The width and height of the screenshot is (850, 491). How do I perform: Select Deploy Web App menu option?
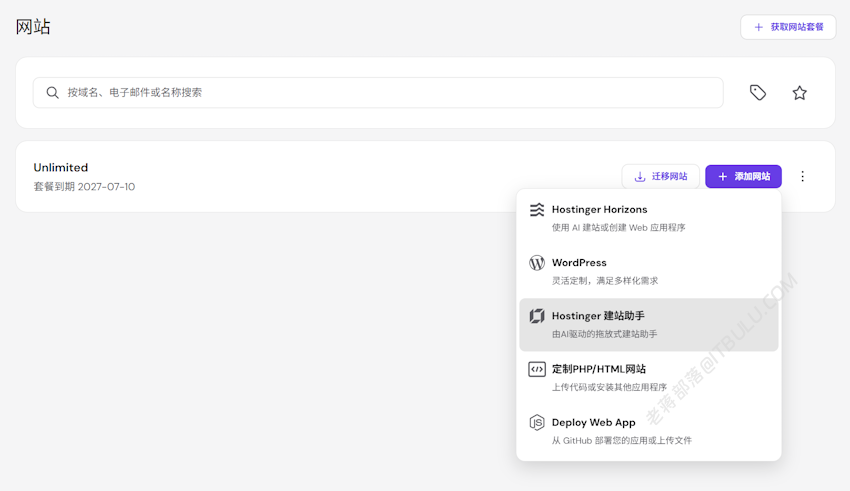click(649, 431)
